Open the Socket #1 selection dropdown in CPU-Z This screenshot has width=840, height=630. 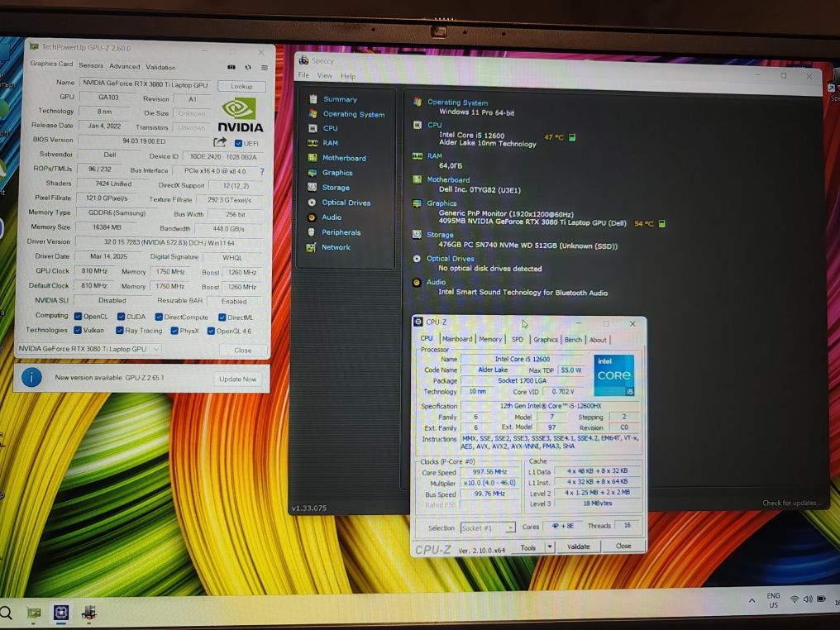pyautogui.click(x=488, y=527)
